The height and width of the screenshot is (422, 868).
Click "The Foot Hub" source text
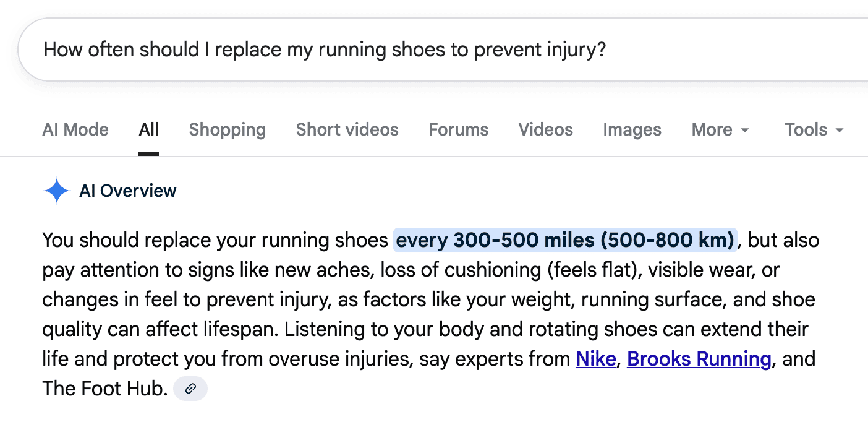click(104, 389)
